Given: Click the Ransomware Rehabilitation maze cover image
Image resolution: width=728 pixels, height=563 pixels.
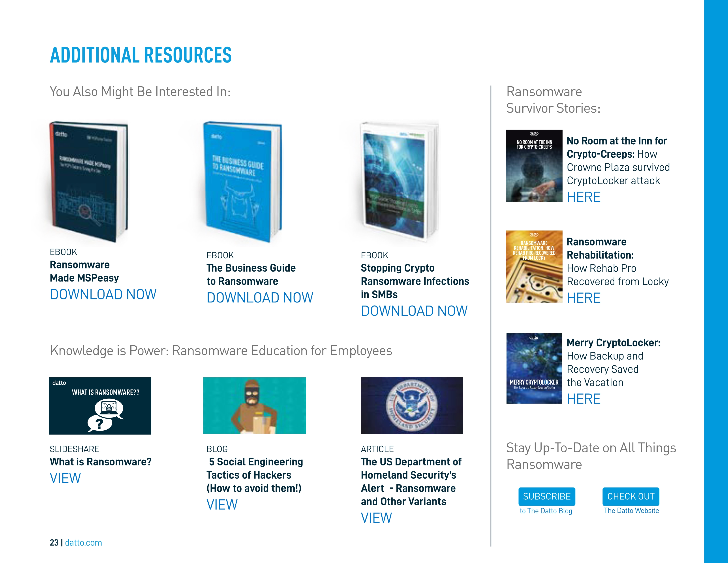Looking at the screenshot, I should point(534,266).
